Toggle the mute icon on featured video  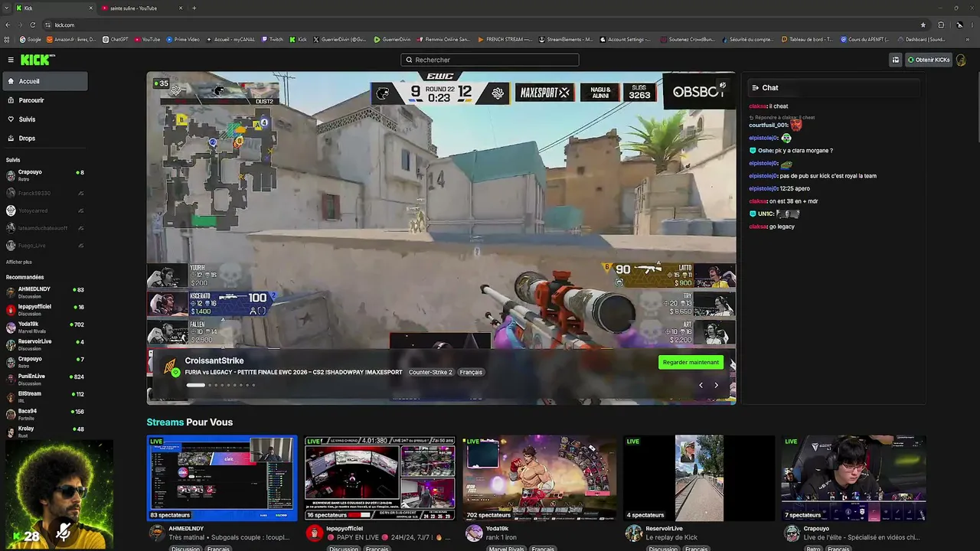click(722, 86)
